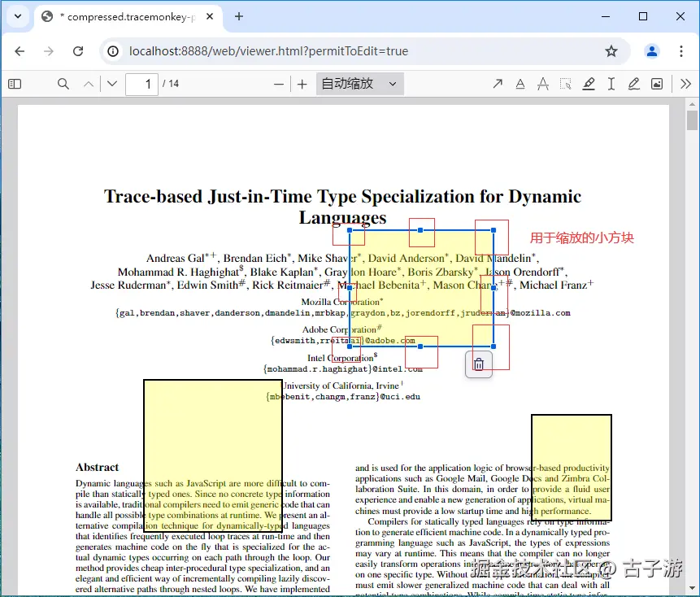700x597 pixels.
Task: Toggle the PDF viewer sidebar
Action: tap(15, 84)
